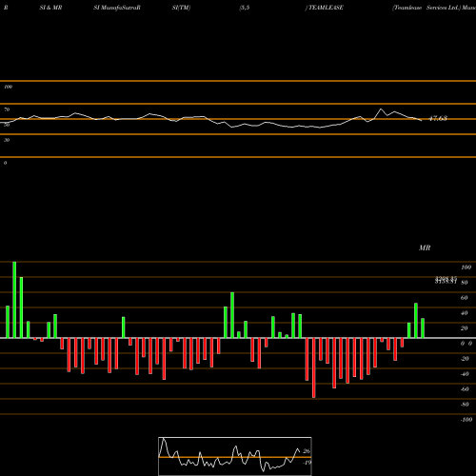Click the -100 label on MR axis
Image resolution: width=476 pixels, height=476 pixels.
(x=466, y=420)
